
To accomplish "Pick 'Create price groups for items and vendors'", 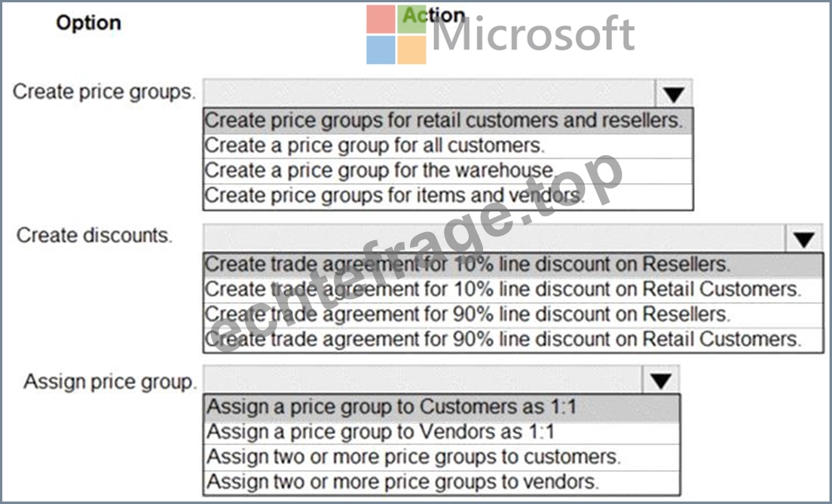I will click(x=448, y=196).
